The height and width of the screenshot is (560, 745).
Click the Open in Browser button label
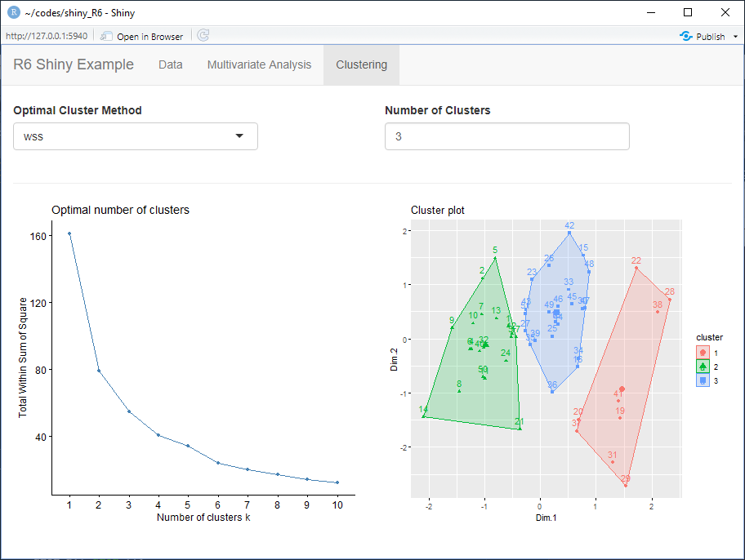tap(149, 37)
